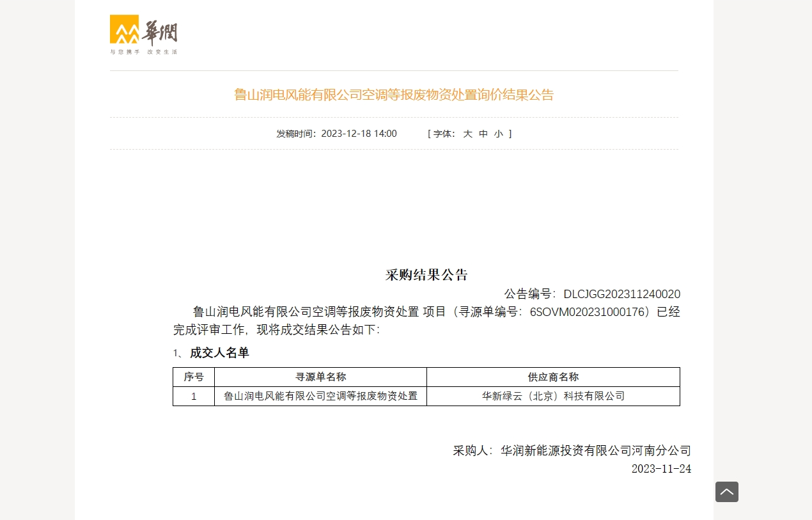Click the purchaser line 华润新能源投资有限公司河南分公司
This screenshot has width=812, height=520.
pos(596,450)
